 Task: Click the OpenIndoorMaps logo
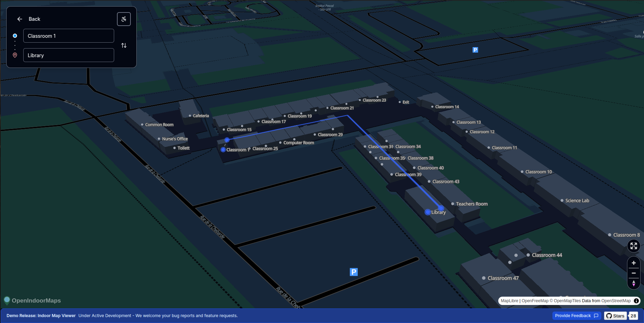click(32, 300)
